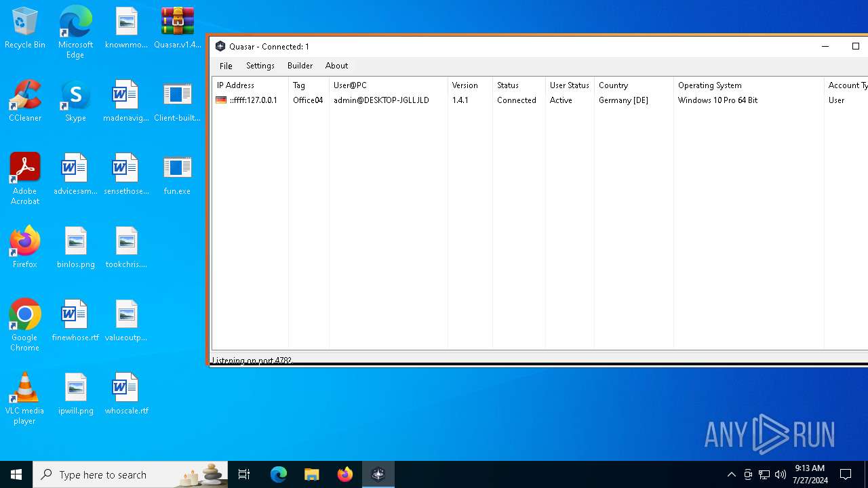Select the madenavig... Word document

point(126,102)
